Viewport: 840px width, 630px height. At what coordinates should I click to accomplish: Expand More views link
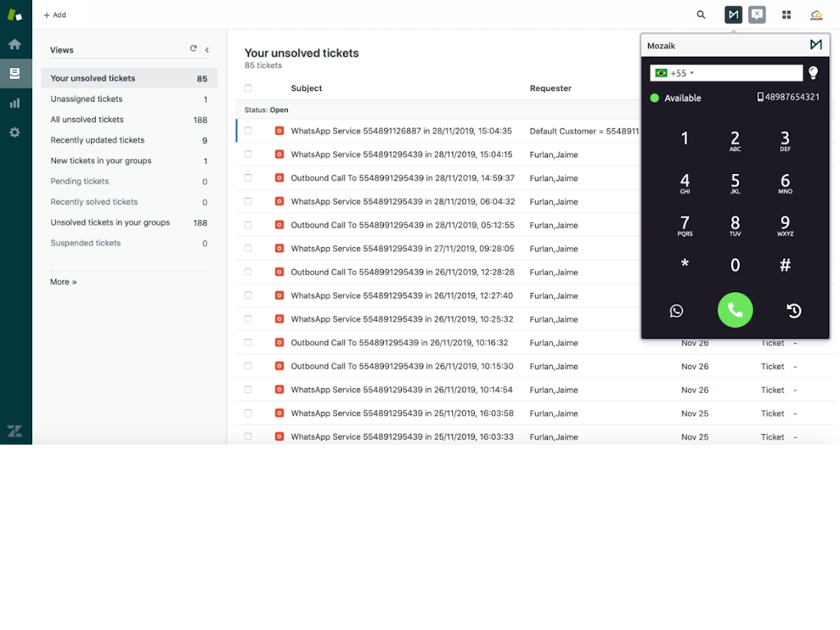63,282
